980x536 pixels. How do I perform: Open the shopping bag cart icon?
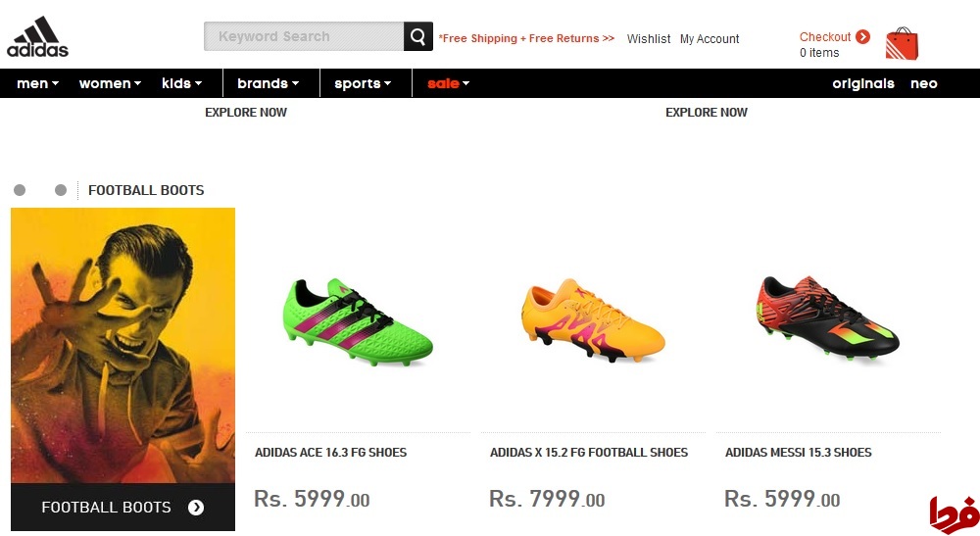(902, 44)
